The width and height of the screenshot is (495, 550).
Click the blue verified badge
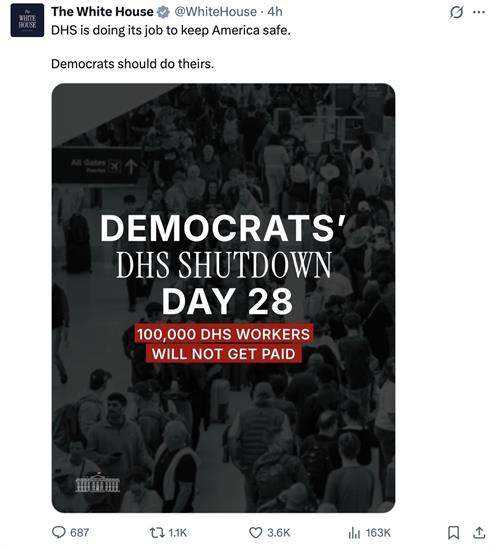[163, 12]
